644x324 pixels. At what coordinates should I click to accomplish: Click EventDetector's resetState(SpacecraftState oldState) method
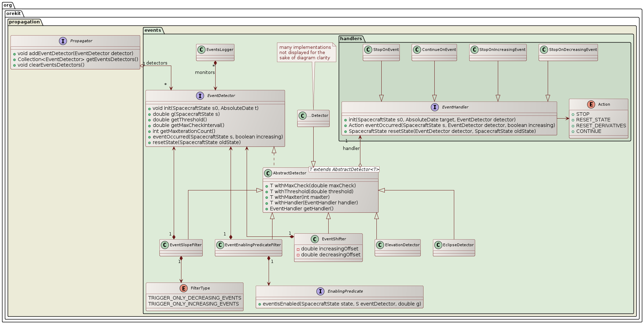197,142
